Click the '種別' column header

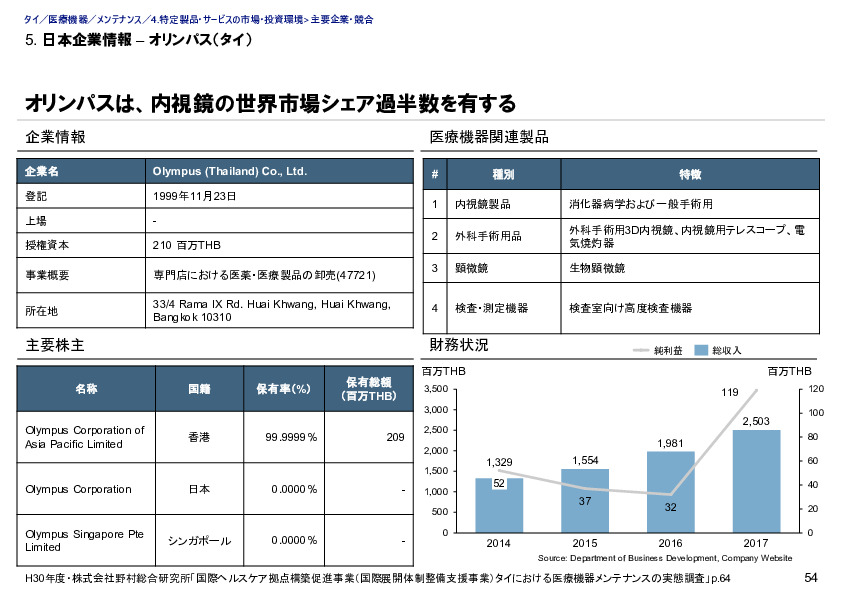(504, 174)
